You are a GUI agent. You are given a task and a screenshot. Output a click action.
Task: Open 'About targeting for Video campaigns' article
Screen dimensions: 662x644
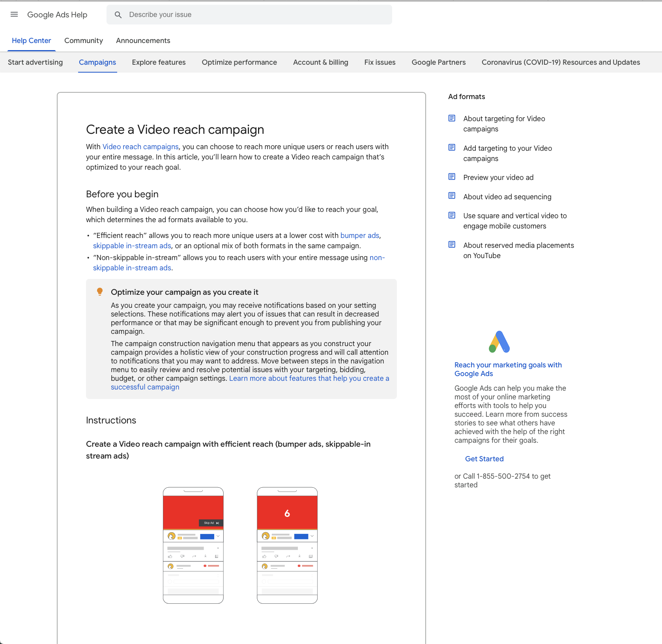tap(504, 124)
